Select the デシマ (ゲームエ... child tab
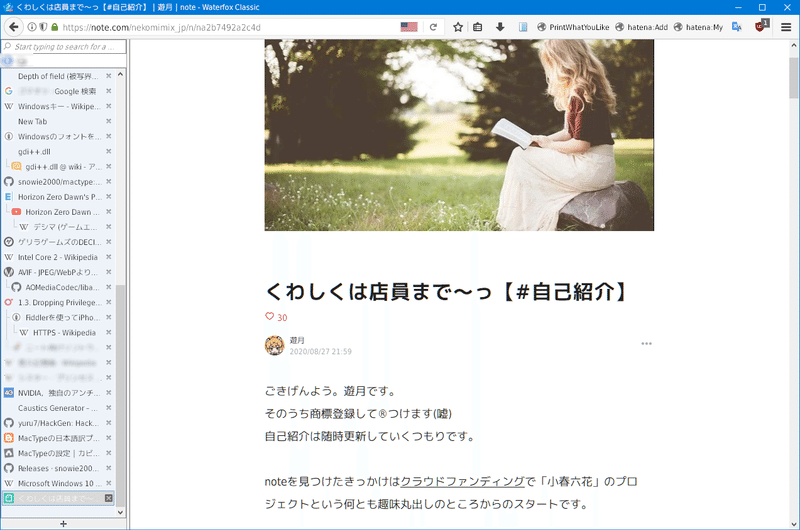Viewport: 800px width, 530px height. click(x=58, y=227)
